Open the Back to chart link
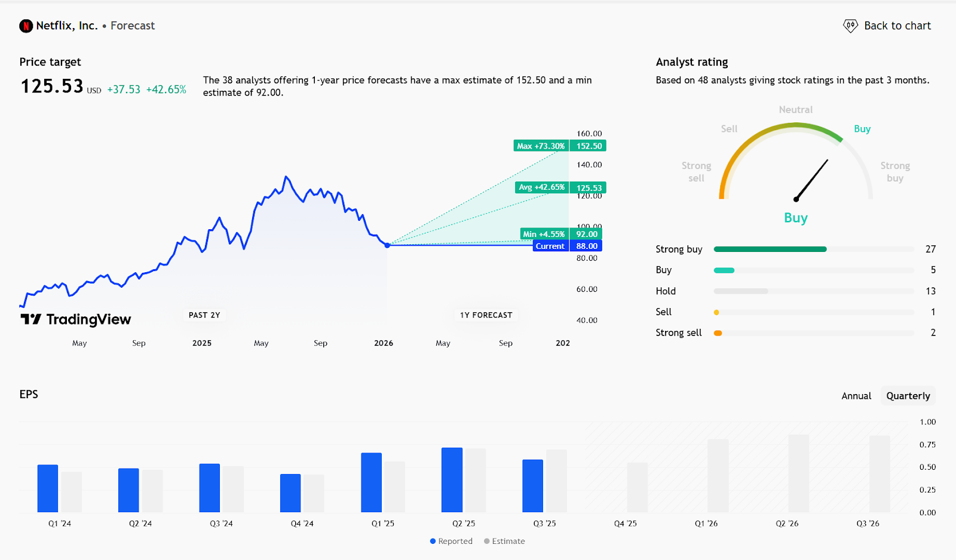 coord(897,26)
